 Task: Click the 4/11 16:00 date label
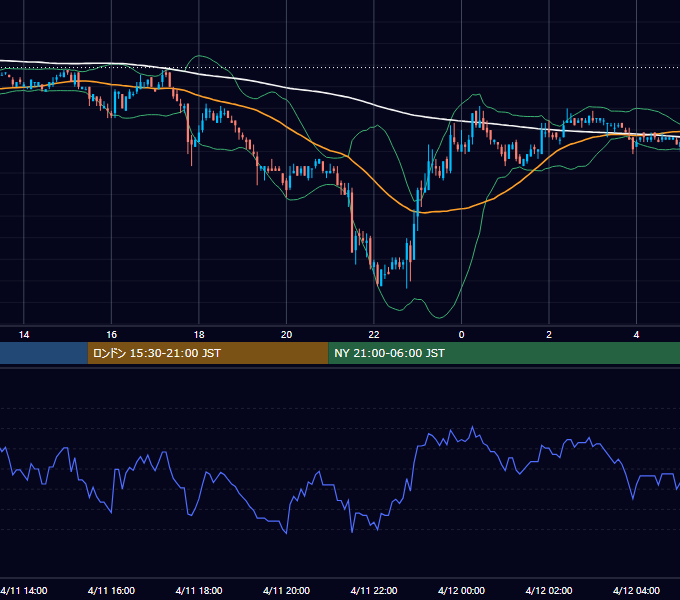[x=111, y=590]
